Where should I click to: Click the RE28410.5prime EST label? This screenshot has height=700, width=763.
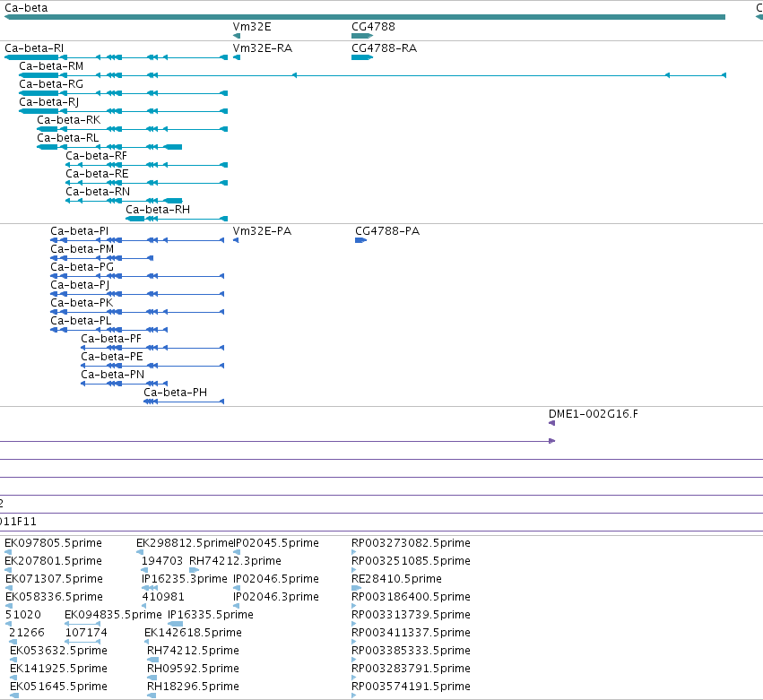click(396, 579)
